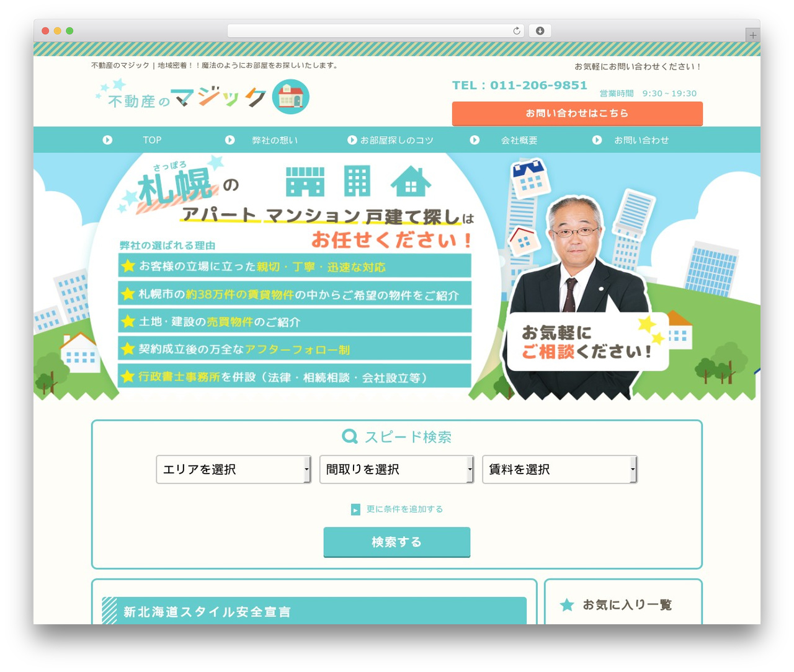Click the 営業時間 9:30~19:30 text

point(648,94)
